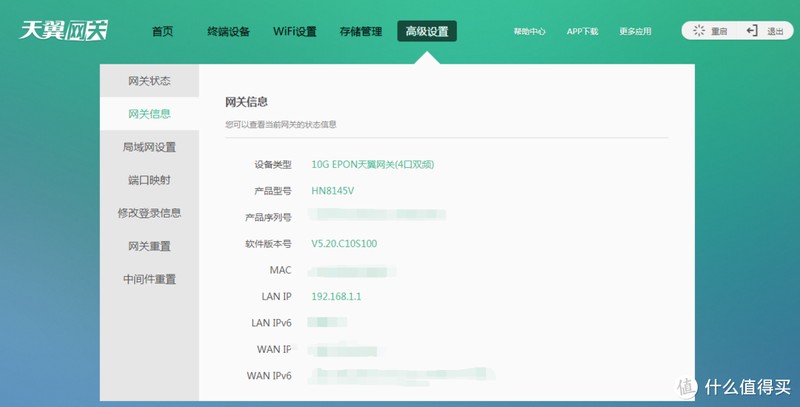Go to 端口映射 in the sidebar

pyautogui.click(x=149, y=180)
